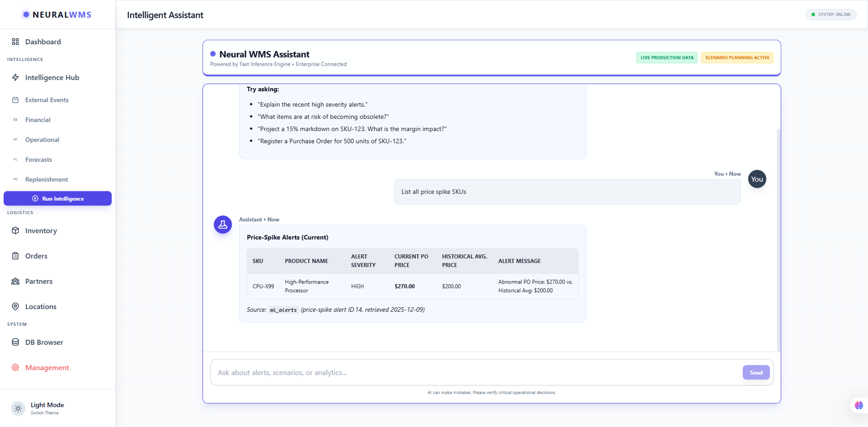The height and width of the screenshot is (427, 868).
Task: Click the SYSTEM ONLINE status indicator
Action: tap(831, 14)
